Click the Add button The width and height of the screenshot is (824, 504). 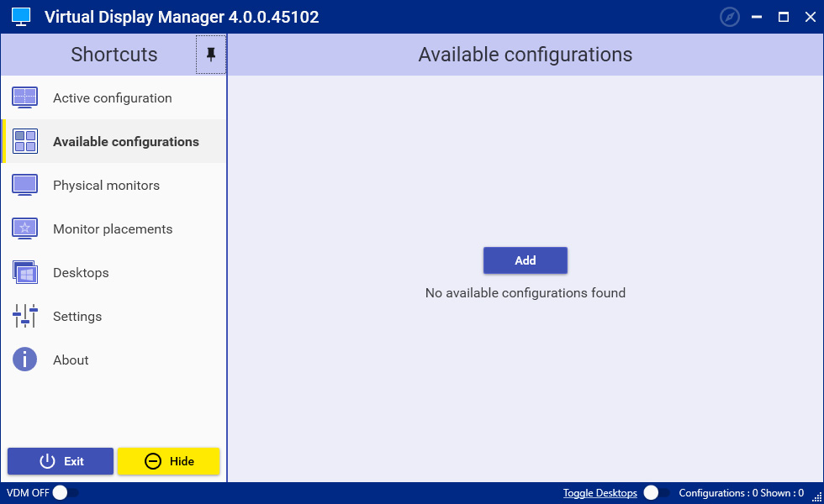(525, 260)
